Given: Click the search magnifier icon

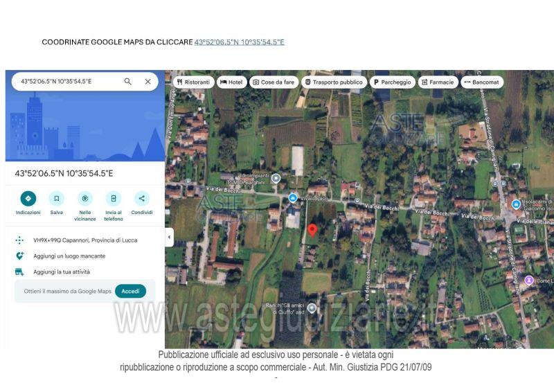Looking at the screenshot, I should pyautogui.click(x=128, y=82).
